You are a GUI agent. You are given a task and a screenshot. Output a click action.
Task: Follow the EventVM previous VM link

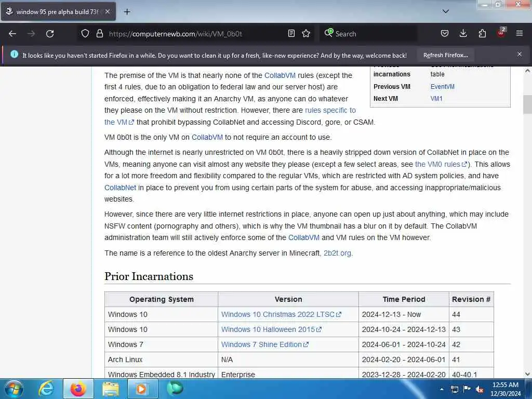pyautogui.click(x=443, y=87)
